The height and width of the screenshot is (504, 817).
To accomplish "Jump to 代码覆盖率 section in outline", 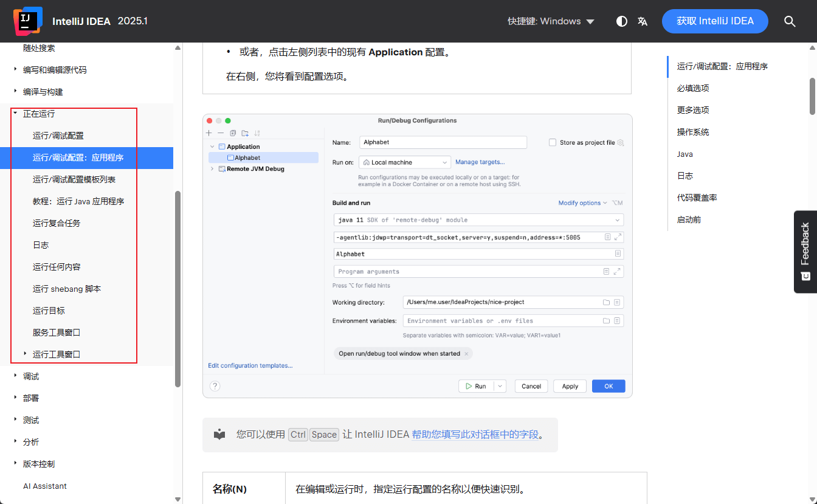I will [697, 198].
